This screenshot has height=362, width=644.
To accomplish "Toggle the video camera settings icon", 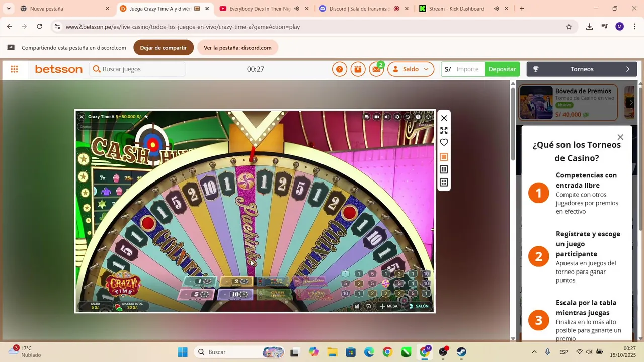I will point(377,117).
